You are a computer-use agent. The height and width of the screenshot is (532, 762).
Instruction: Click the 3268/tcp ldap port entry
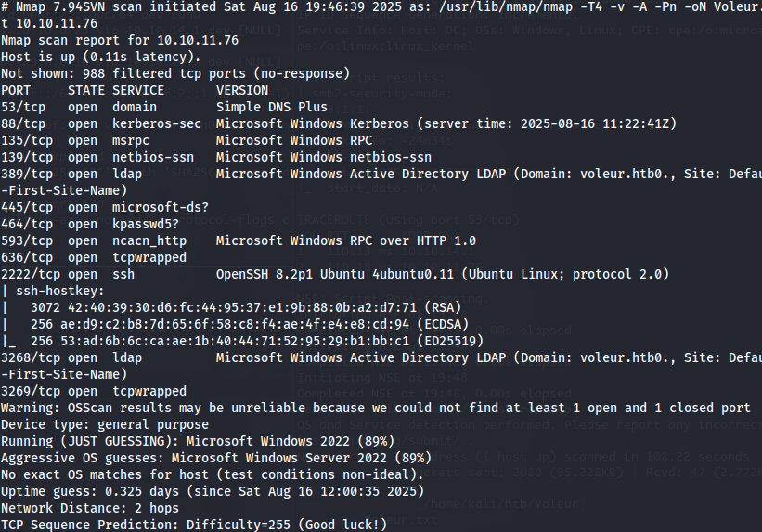point(381,357)
